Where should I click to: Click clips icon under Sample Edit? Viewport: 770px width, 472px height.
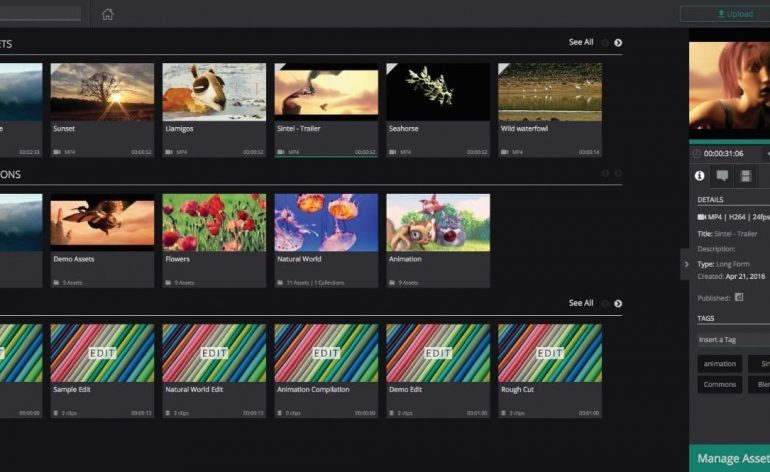click(56, 413)
